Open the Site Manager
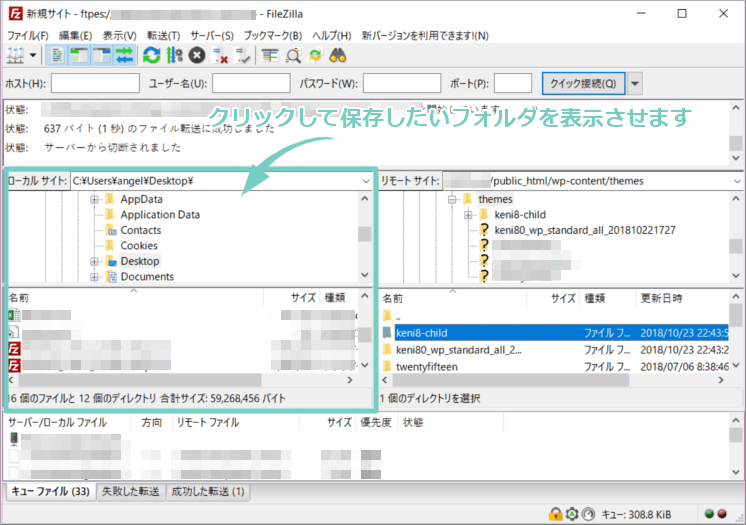This screenshot has width=746, height=525. tap(15, 56)
